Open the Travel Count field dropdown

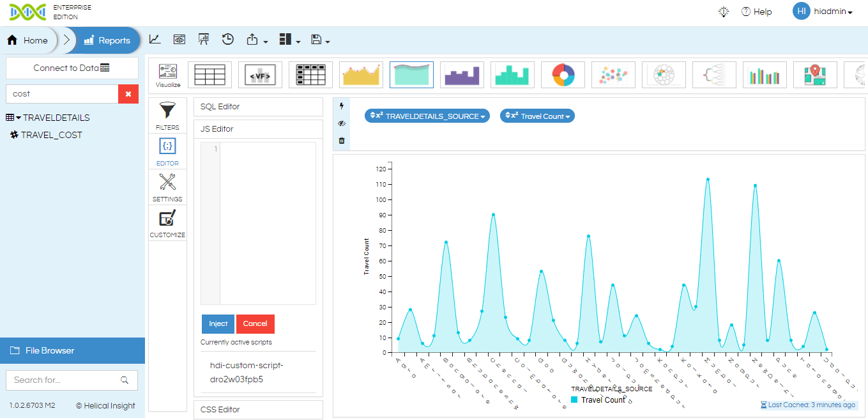point(537,116)
